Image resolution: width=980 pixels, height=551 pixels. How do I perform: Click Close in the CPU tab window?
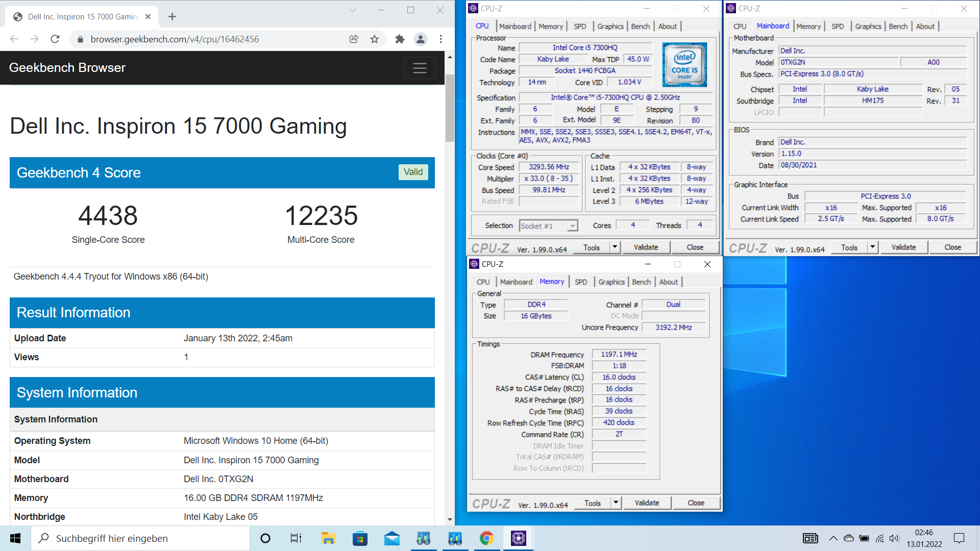point(695,247)
